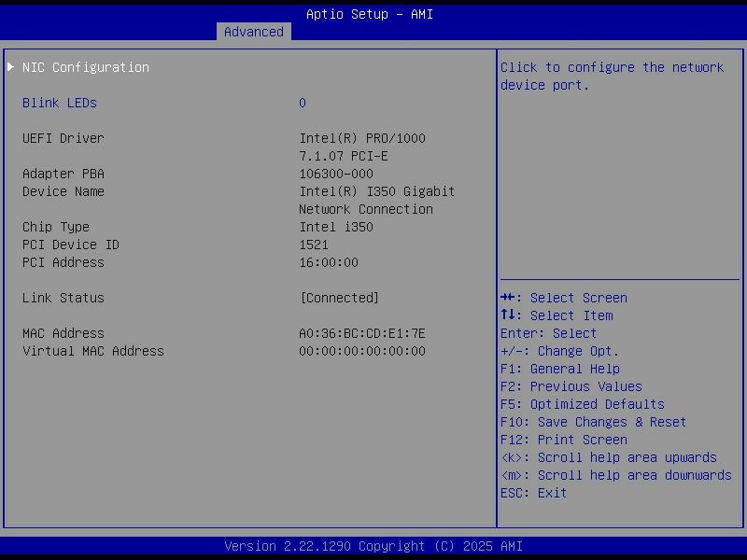Click the ESC: Exit hint
Screen dimensions: 747x560
pyautogui.click(x=533, y=493)
